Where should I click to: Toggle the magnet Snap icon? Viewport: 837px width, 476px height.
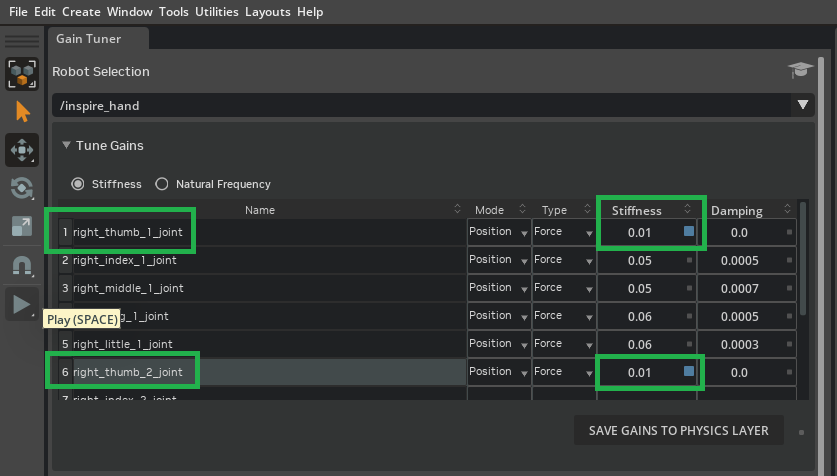(21, 265)
